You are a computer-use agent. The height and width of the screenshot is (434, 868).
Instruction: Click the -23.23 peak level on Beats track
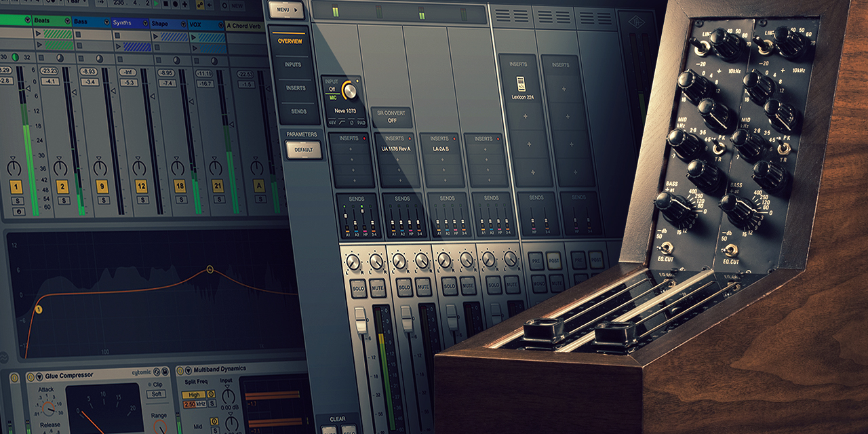click(49, 71)
